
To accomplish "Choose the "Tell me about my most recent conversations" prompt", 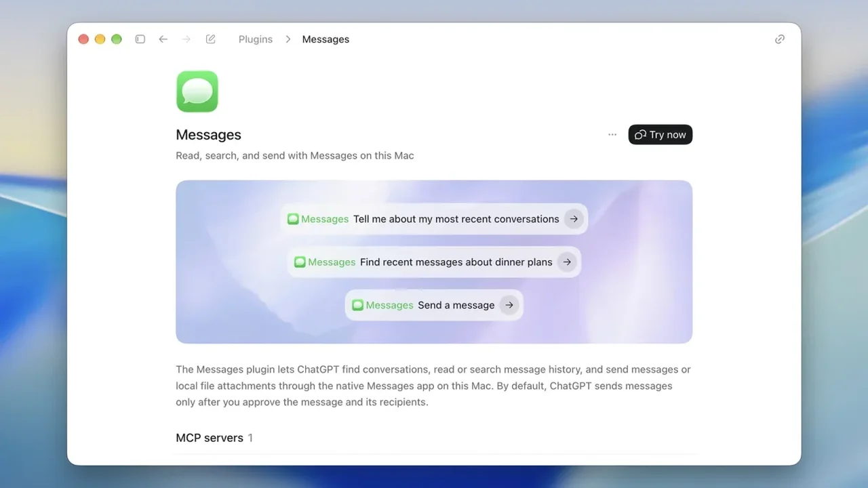I will [434, 219].
